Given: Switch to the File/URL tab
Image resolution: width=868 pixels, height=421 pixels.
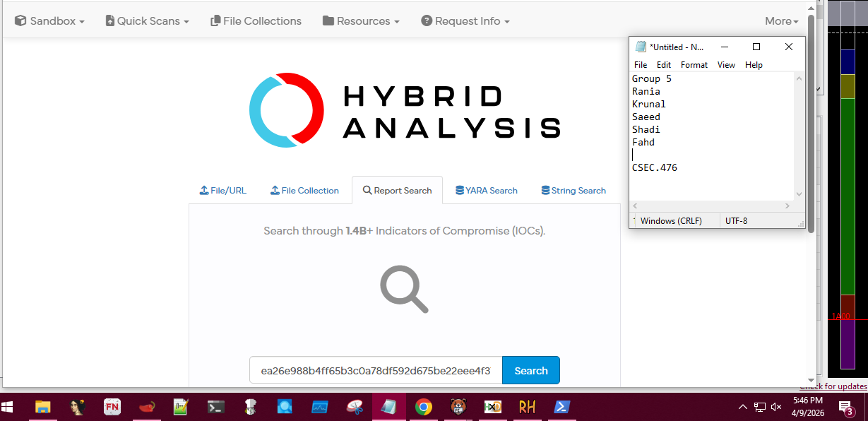Looking at the screenshot, I should (x=223, y=191).
